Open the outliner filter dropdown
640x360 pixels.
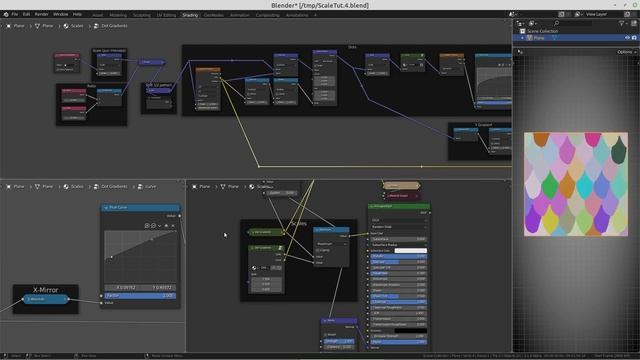tap(623, 24)
